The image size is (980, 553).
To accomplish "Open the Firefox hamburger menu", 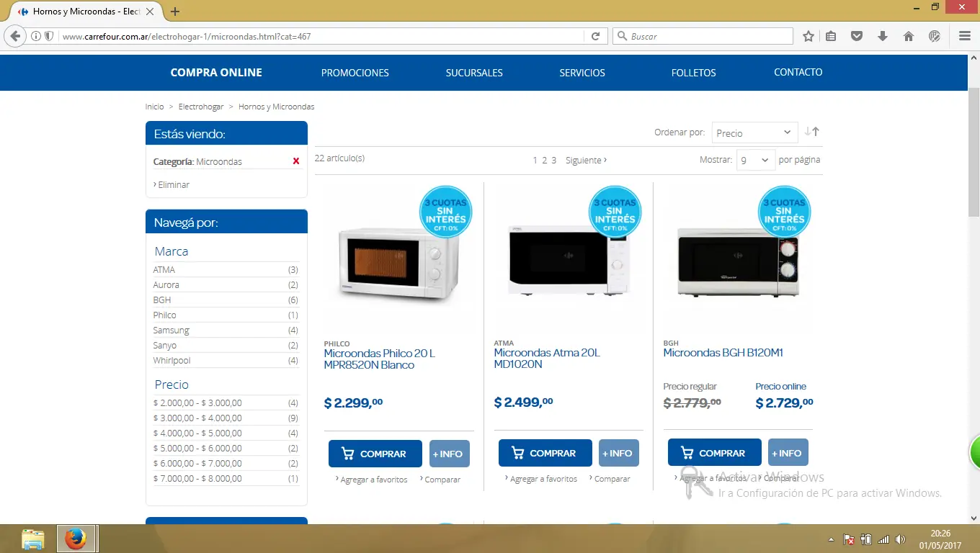I will 965,36.
